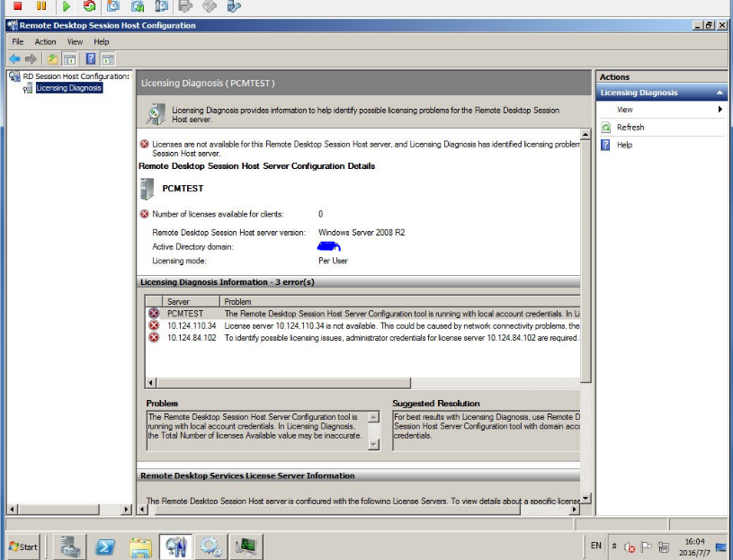This screenshot has height=560, width=733.
Task: Open the snapshot manager icon
Action: (161, 6)
